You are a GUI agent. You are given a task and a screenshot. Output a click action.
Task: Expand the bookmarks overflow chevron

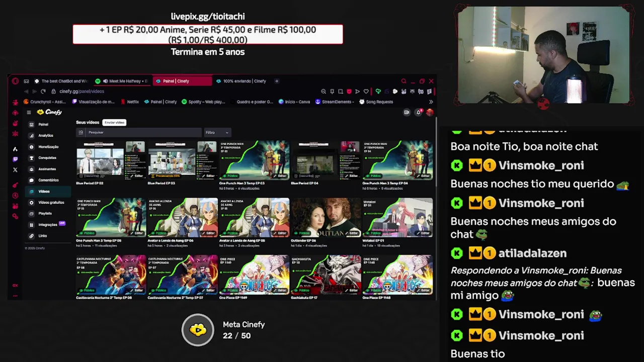coord(431,102)
